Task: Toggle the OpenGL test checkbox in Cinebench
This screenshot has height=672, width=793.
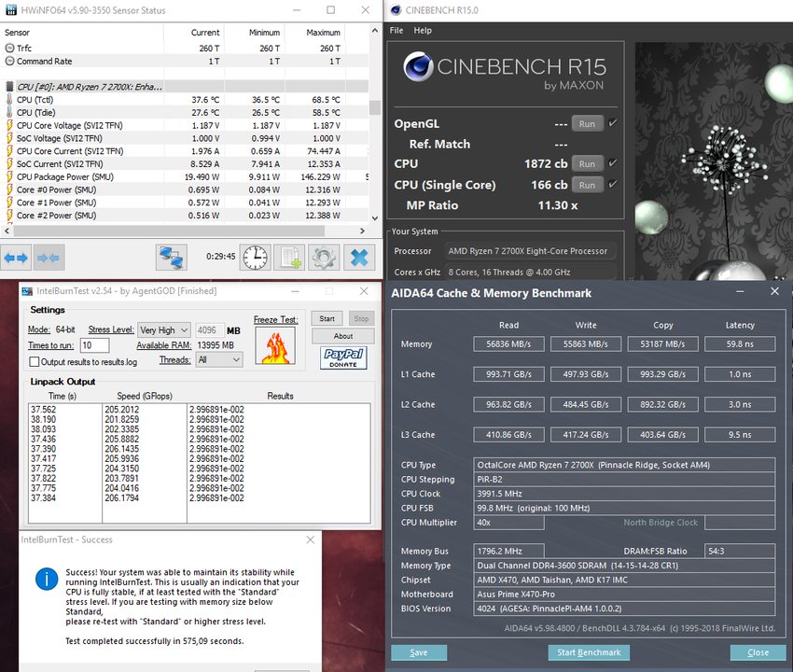Action: point(612,123)
